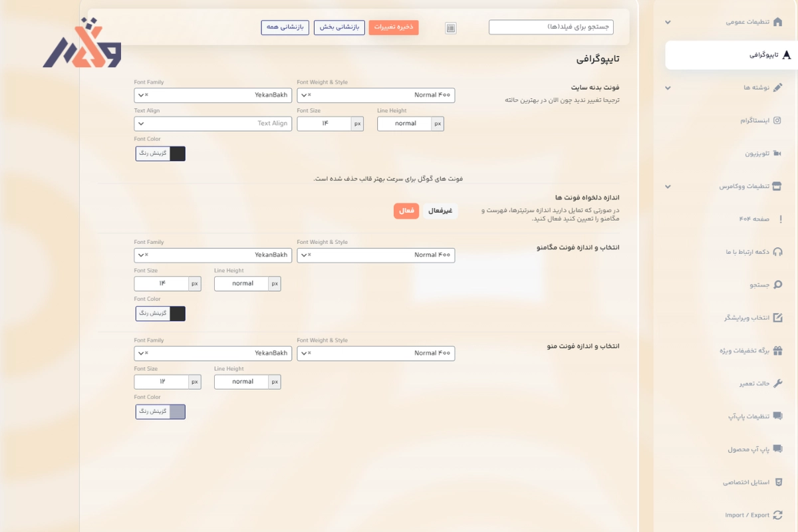Click the menu font Font Size field showing ۱۲
The image size is (798, 532).
[162, 382]
